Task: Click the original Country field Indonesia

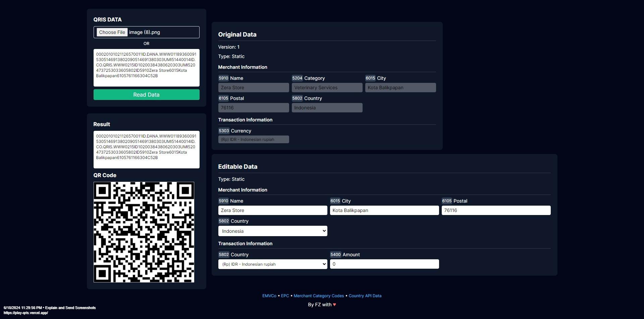Action: (x=327, y=108)
